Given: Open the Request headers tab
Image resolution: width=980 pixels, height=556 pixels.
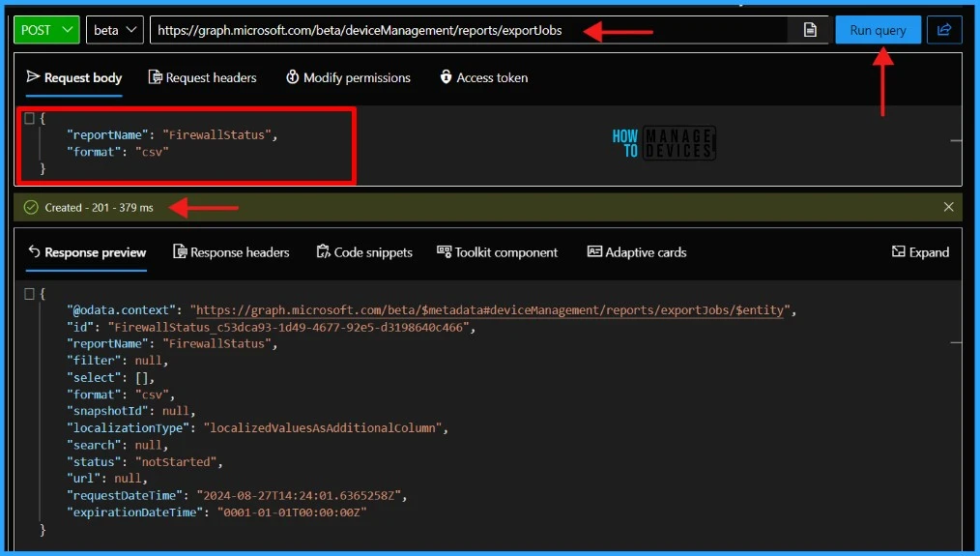Looking at the screenshot, I should coord(203,77).
